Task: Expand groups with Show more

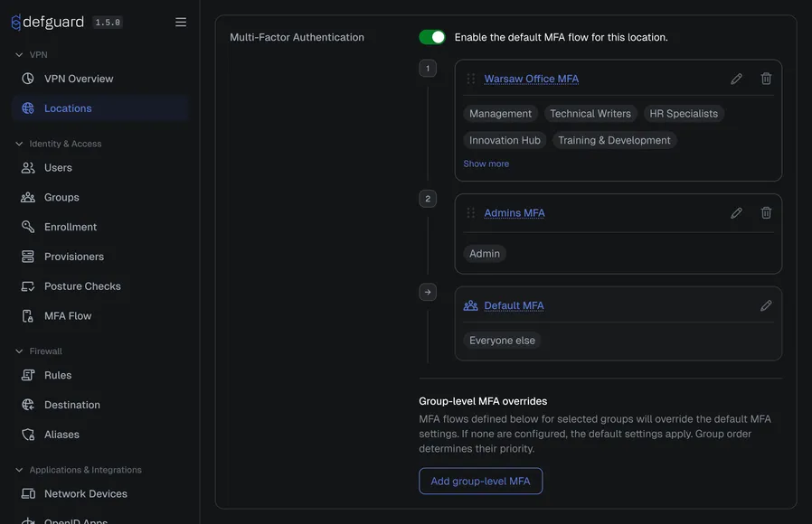Action: [486, 164]
